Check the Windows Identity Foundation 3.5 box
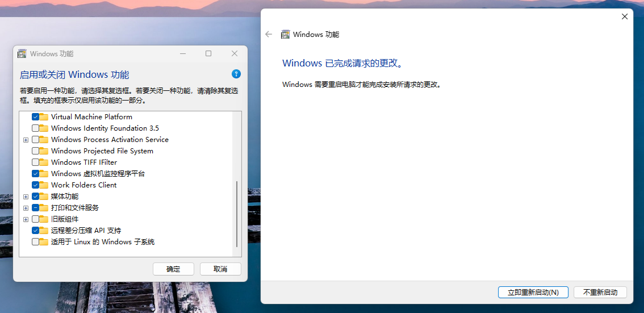Screen dimensions: 644x313 (36, 128)
